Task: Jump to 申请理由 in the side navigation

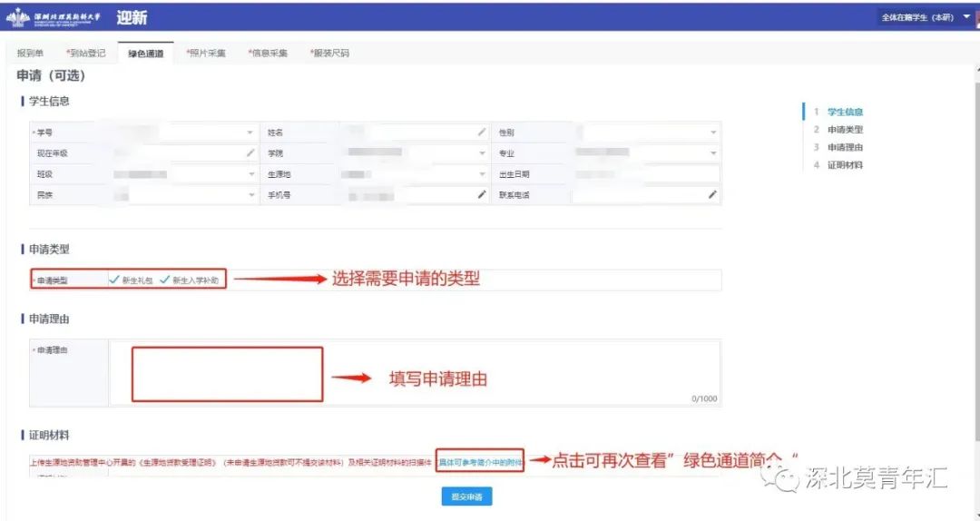Action: tap(845, 148)
